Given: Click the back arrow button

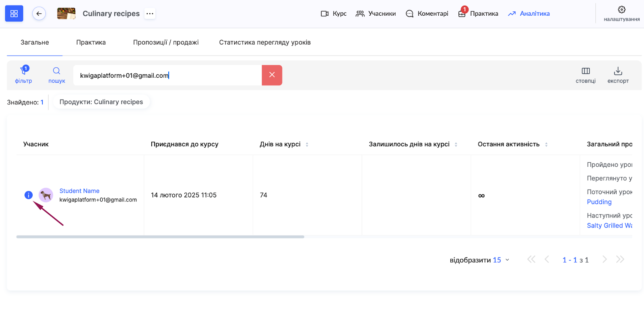Looking at the screenshot, I should 39,14.
